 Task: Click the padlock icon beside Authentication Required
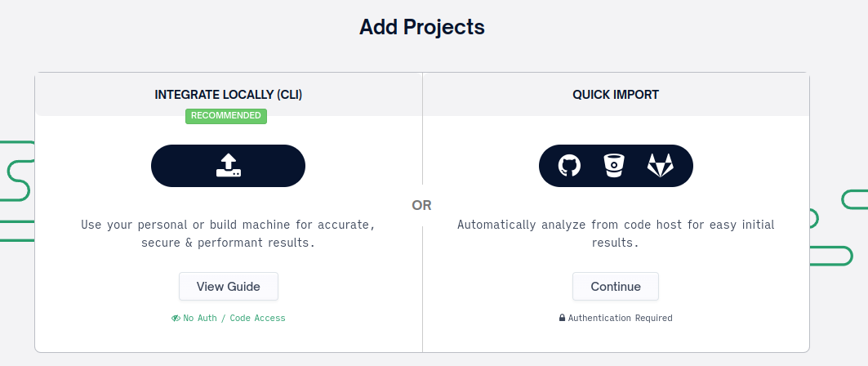click(562, 318)
